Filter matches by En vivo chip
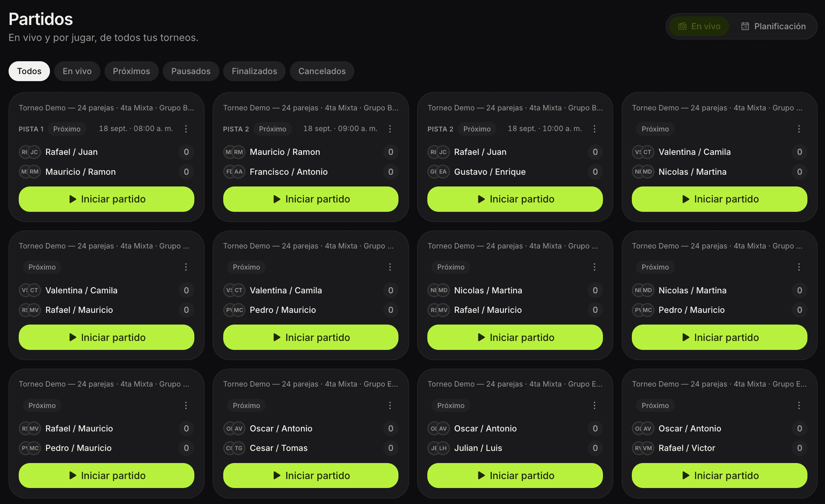This screenshot has height=504, width=825. point(77,71)
